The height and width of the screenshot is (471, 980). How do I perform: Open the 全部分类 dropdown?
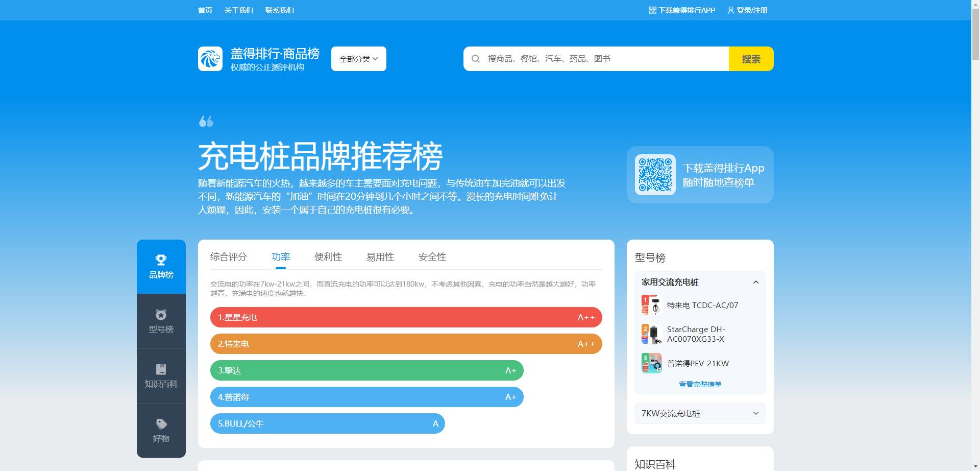(358, 58)
